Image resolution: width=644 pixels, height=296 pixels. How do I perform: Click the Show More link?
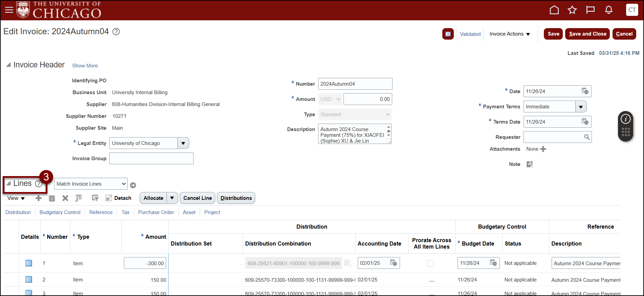pyautogui.click(x=85, y=66)
